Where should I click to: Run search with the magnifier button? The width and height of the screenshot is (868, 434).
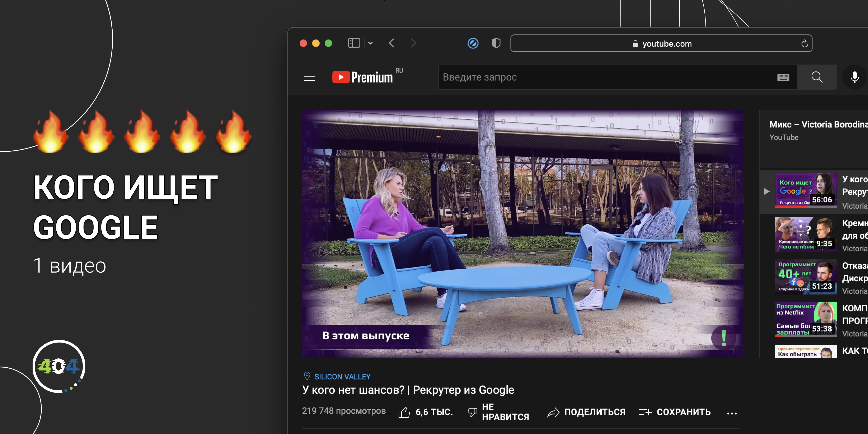817,77
